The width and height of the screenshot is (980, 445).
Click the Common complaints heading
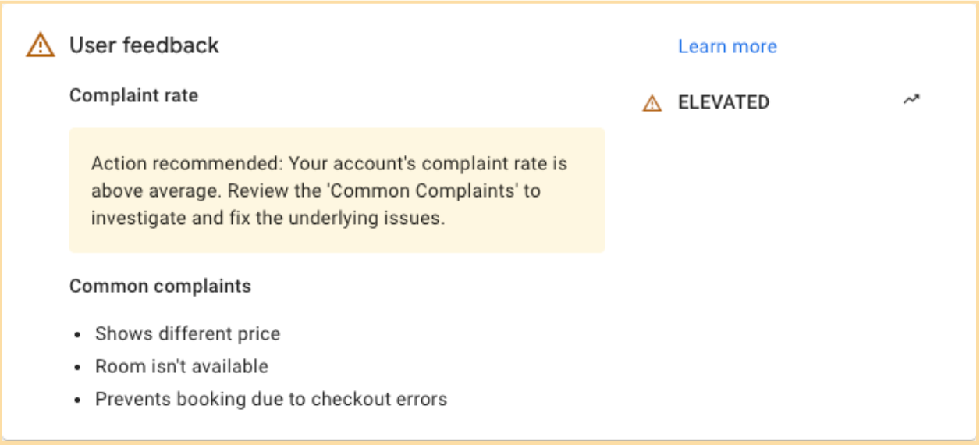coord(160,287)
